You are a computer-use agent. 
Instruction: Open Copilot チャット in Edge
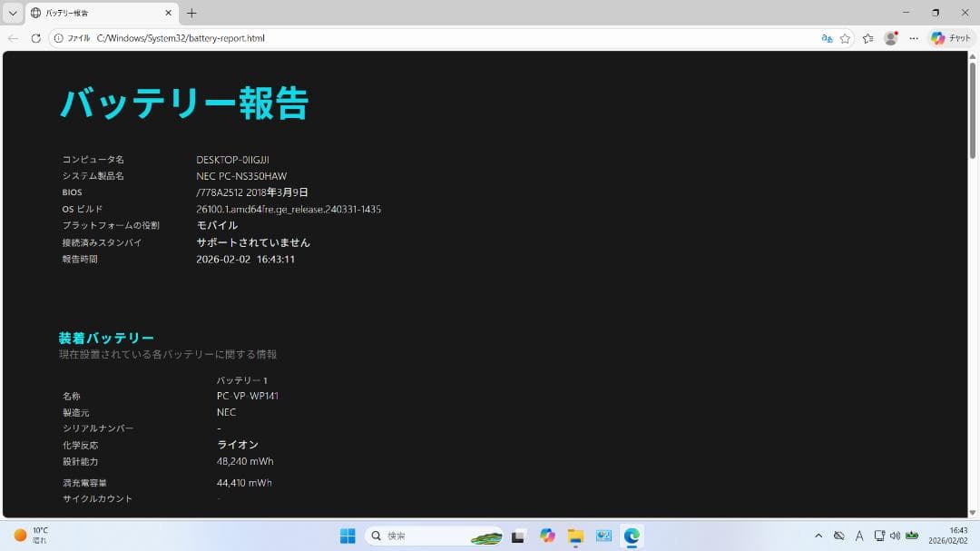click(x=951, y=38)
